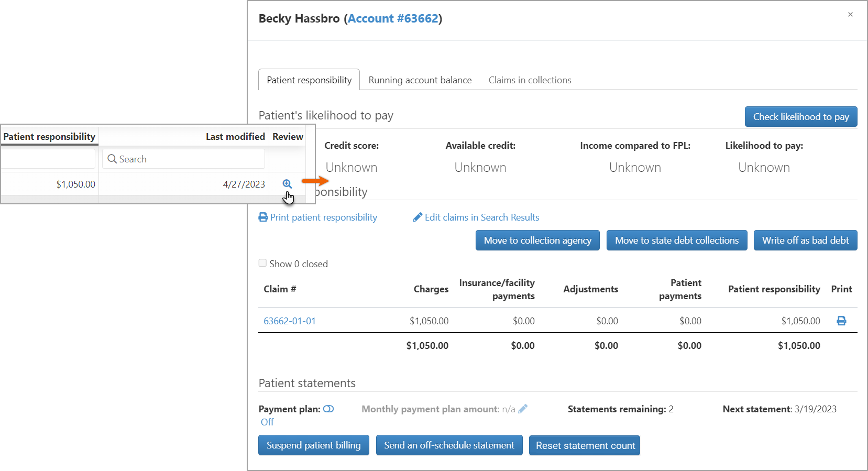Open the Claims in collections tab
The width and height of the screenshot is (868, 471).
coord(530,80)
